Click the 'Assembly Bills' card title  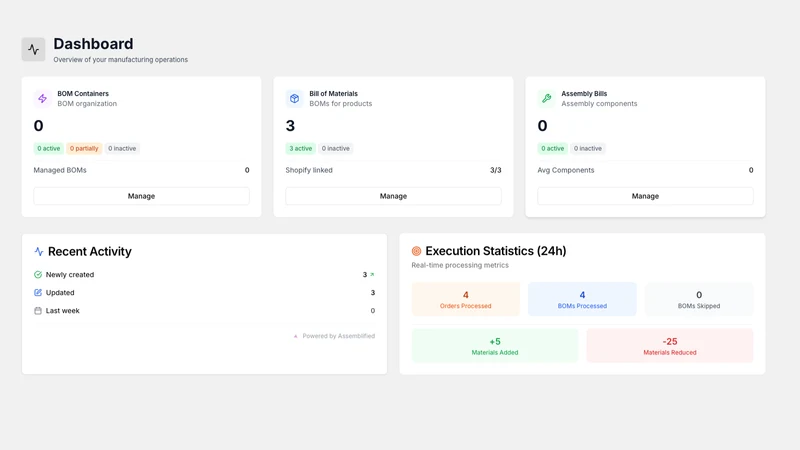coord(584,94)
